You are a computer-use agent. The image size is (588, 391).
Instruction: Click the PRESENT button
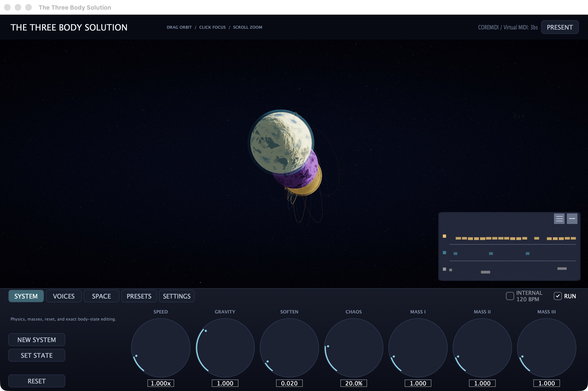pos(560,27)
